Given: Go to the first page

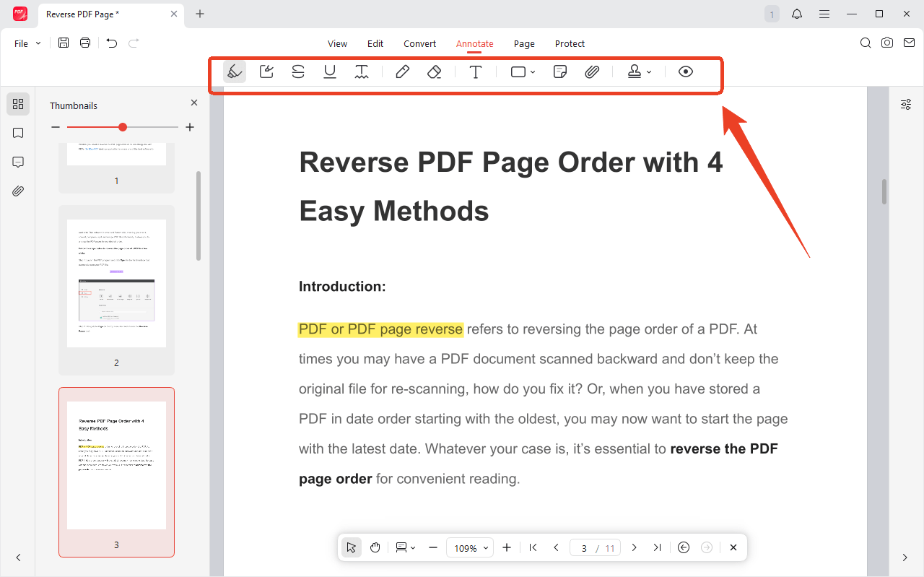Looking at the screenshot, I should (533, 548).
